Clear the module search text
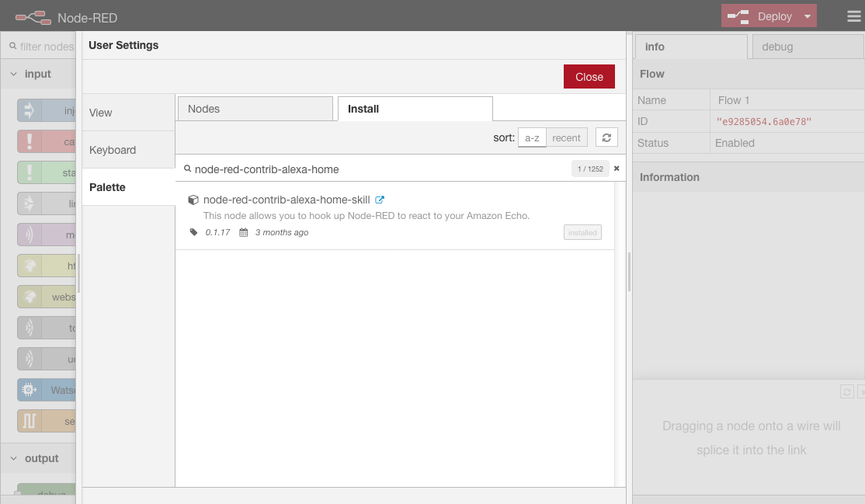This screenshot has height=504, width=865. coord(617,169)
